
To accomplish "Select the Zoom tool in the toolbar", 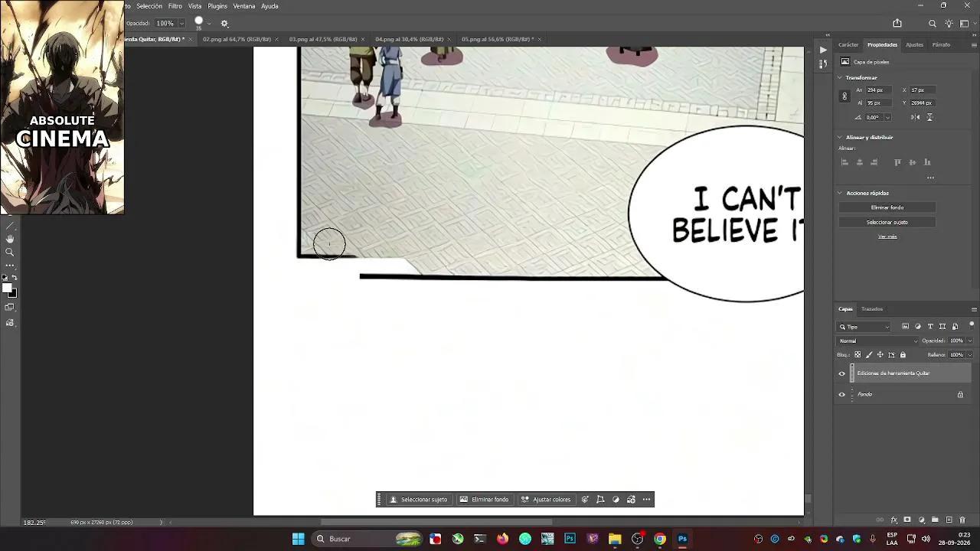I will pos(10,252).
